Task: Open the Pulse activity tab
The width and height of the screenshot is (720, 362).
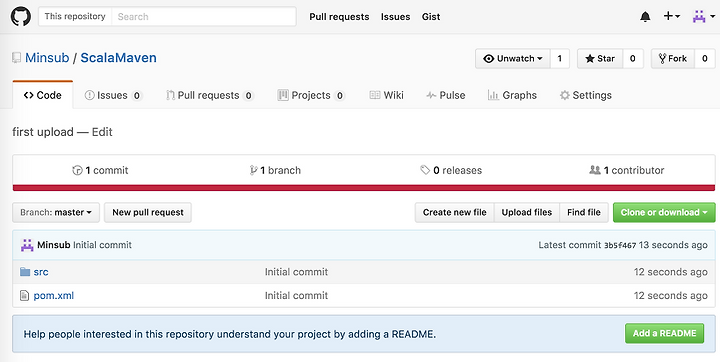Action: click(x=446, y=95)
